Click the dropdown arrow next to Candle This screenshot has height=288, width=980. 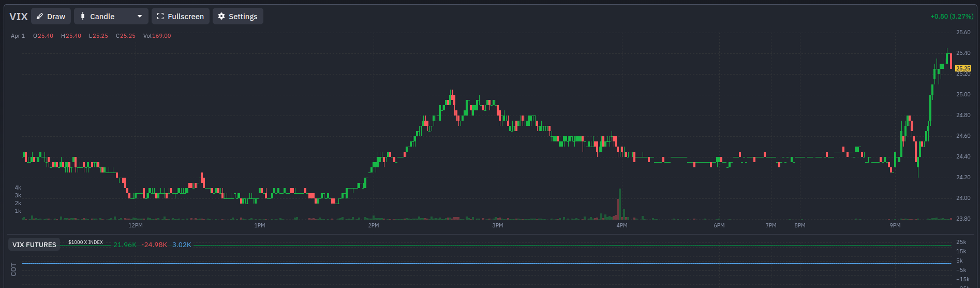[x=139, y=17]
